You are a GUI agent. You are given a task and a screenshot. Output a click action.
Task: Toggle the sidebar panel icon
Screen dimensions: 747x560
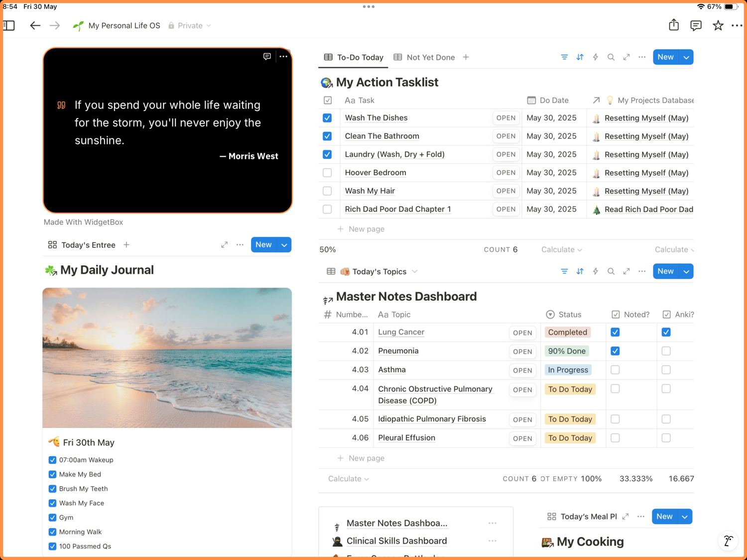pos(9,25)
